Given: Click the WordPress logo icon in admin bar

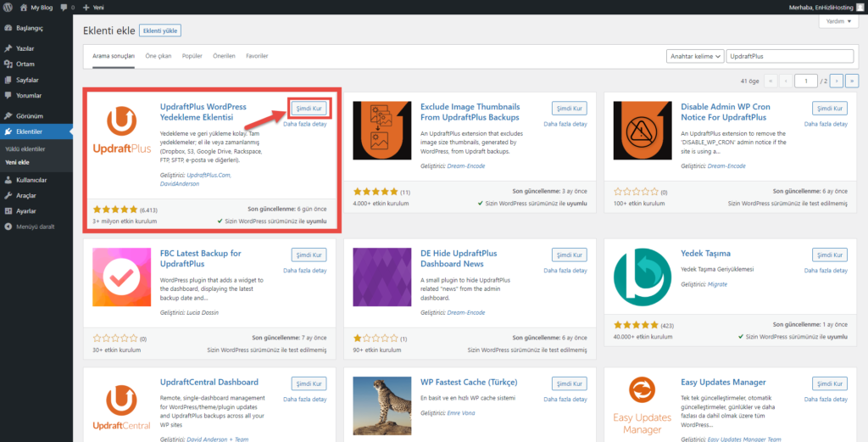Looking at the screenshot, I should click(x=8, y=8).
